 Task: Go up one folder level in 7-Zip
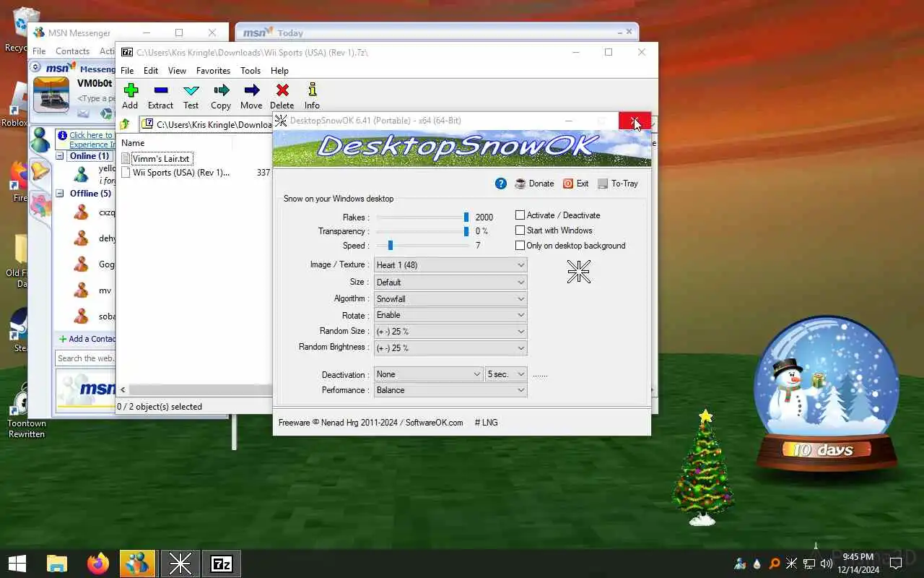point(126,124)
